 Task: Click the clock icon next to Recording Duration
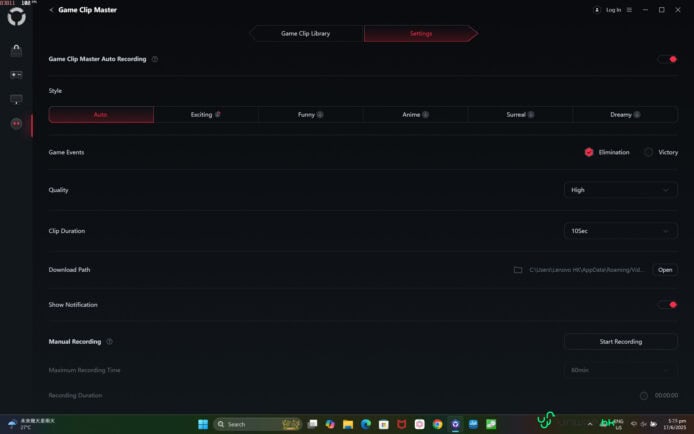click(x=644, y=396)
